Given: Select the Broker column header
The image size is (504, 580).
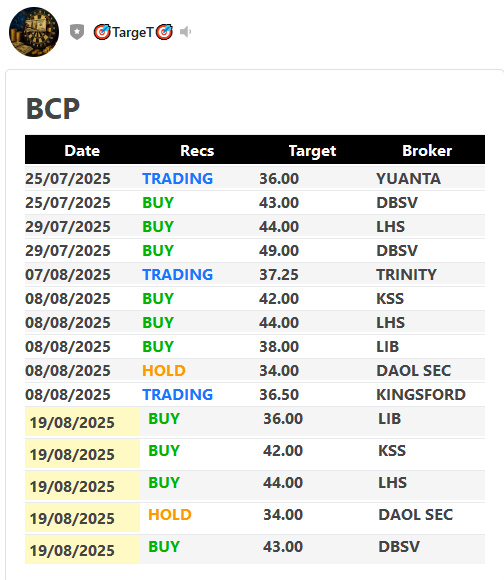Looking at the screenshot, I should click(427, 151).
